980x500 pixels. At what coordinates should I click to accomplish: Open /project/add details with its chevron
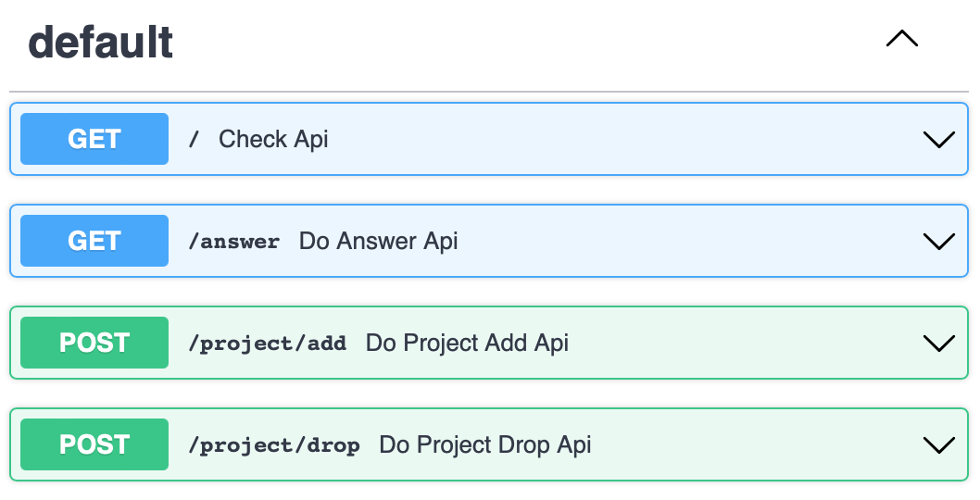[x=938, y=344]
